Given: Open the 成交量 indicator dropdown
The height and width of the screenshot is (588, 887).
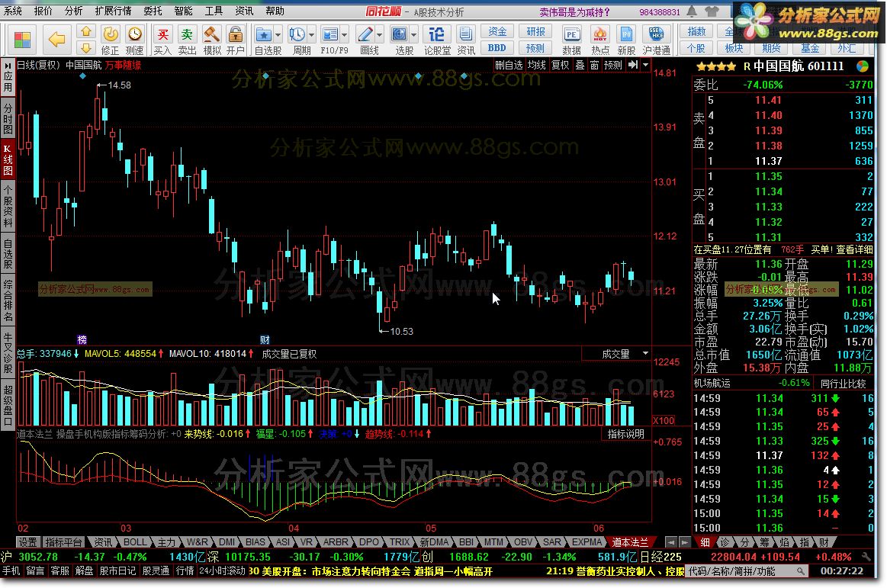Looking at the screenshot, I should [645, 354].
